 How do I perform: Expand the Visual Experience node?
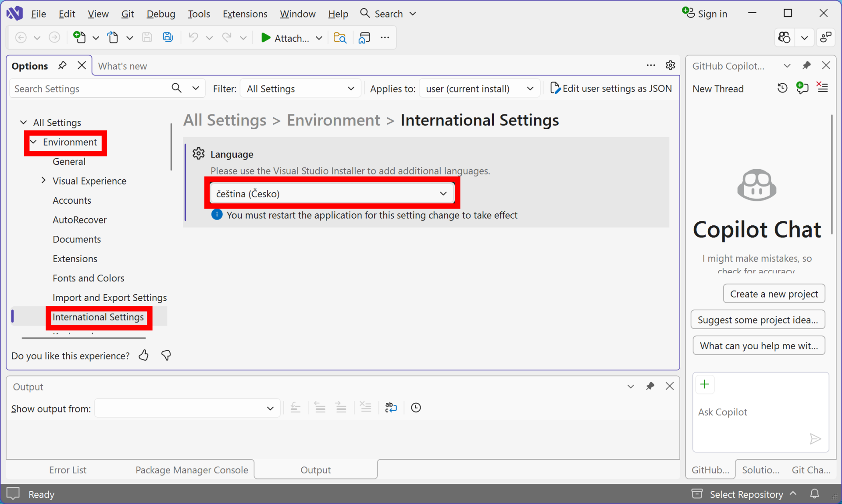(43, 180)
